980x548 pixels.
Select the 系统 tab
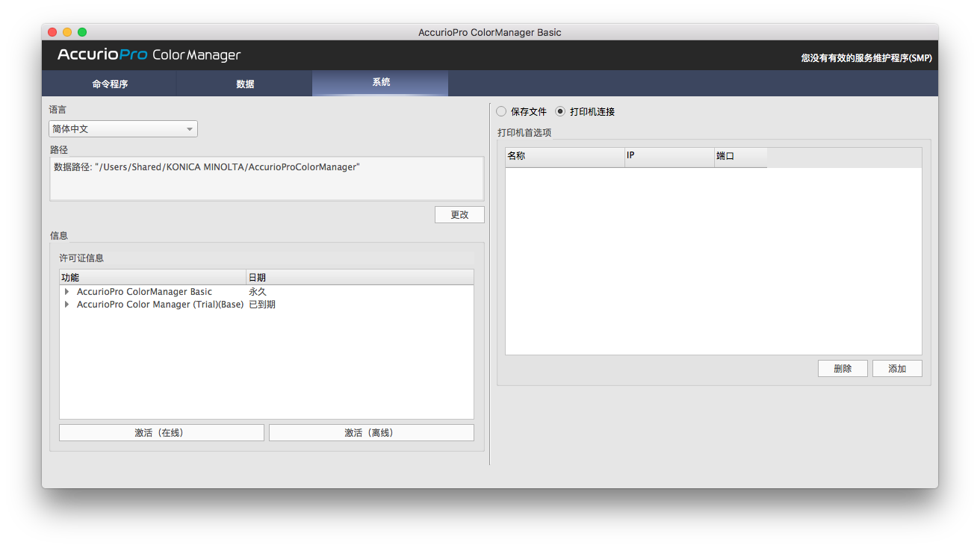(x=381, y=83)
